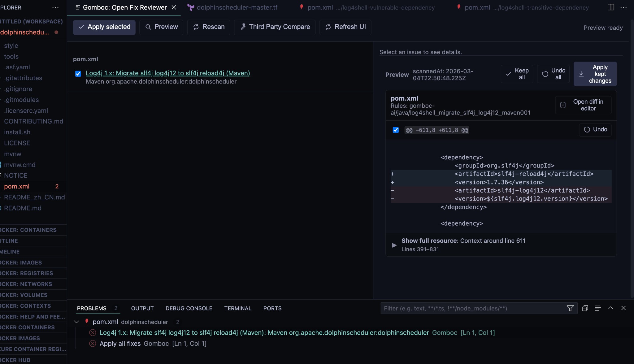Switch to the TERMINAL panel tab
Image resolution: width=634 pixels, height=364 pixels.
pyautogui.click(x=238, y=308)
